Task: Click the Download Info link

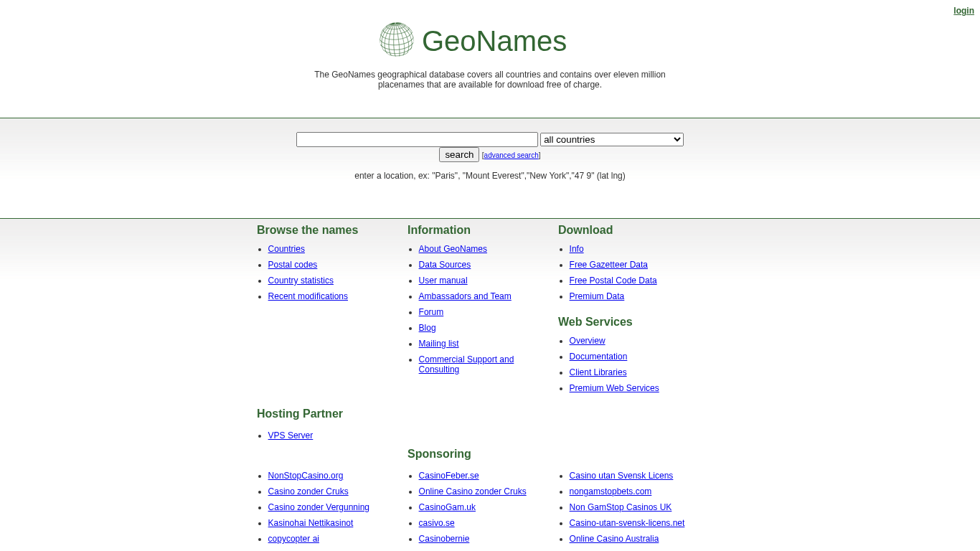Action: click(x=577, y=249)
